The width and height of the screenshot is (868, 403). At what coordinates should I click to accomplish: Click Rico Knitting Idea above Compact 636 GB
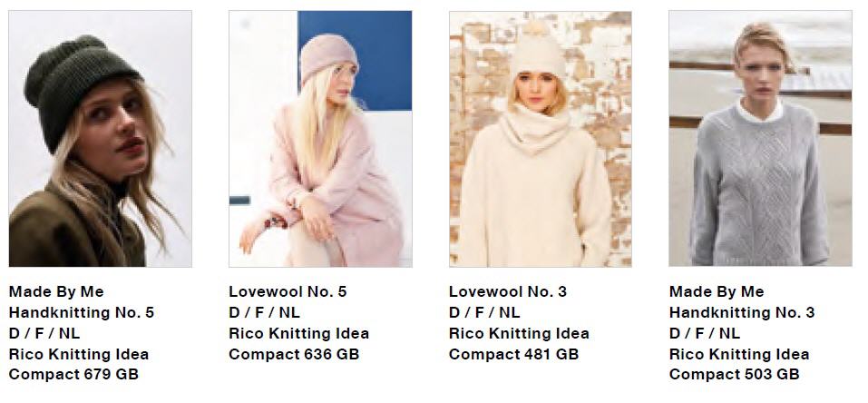click(299, 333)
